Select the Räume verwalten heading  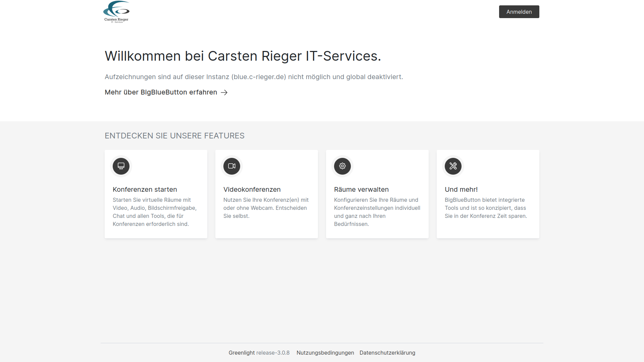click(361, 189)
